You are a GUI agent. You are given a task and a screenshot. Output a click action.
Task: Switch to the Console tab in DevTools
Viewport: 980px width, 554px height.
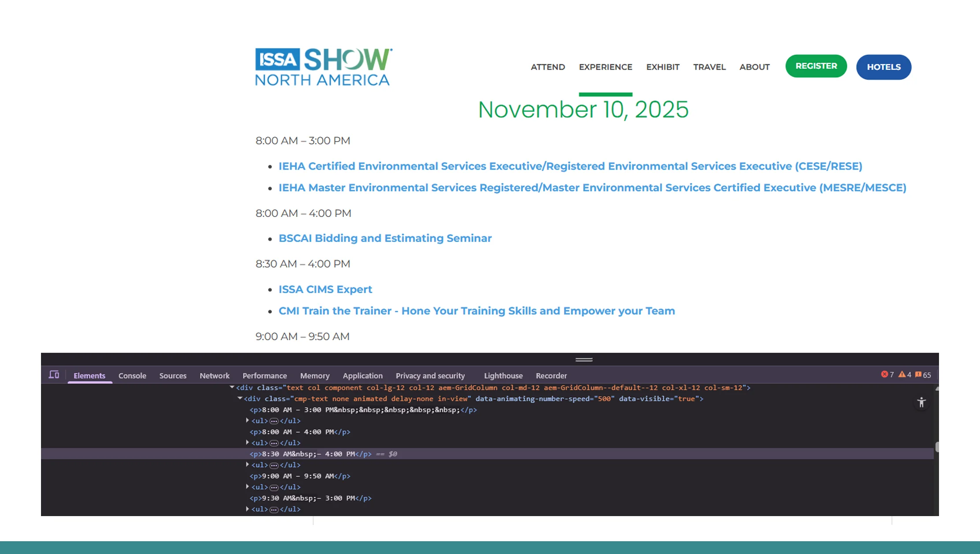[132, 376]
